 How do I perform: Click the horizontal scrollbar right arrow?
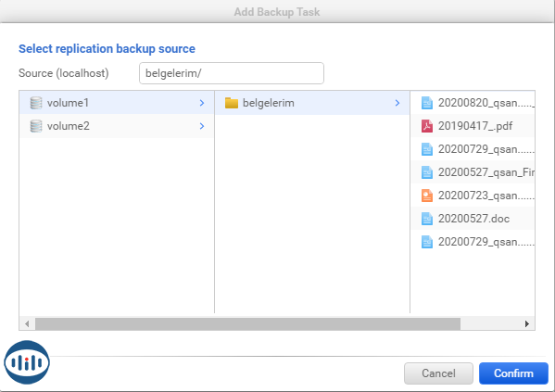pyautogui.click(x=527, y=323)
